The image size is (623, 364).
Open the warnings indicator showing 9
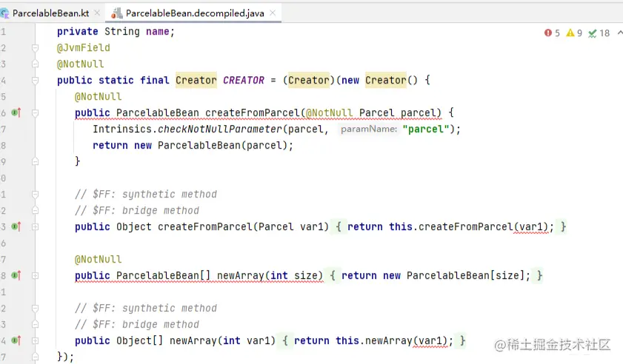[574, 33]
